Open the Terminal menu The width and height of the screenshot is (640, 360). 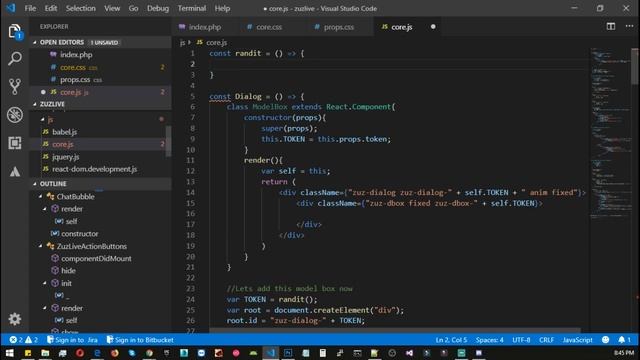coord(192,8)
